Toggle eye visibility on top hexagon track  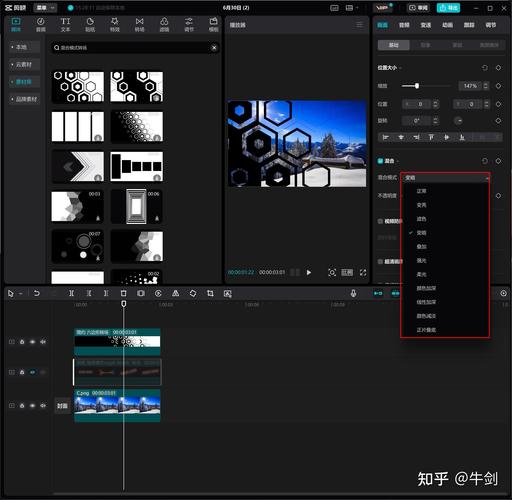(32, 342)
